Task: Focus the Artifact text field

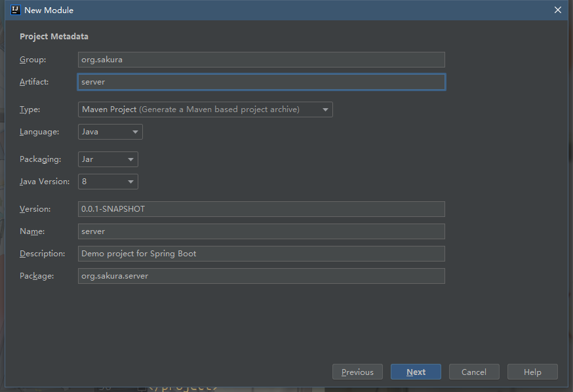Action: click(261, 82)
